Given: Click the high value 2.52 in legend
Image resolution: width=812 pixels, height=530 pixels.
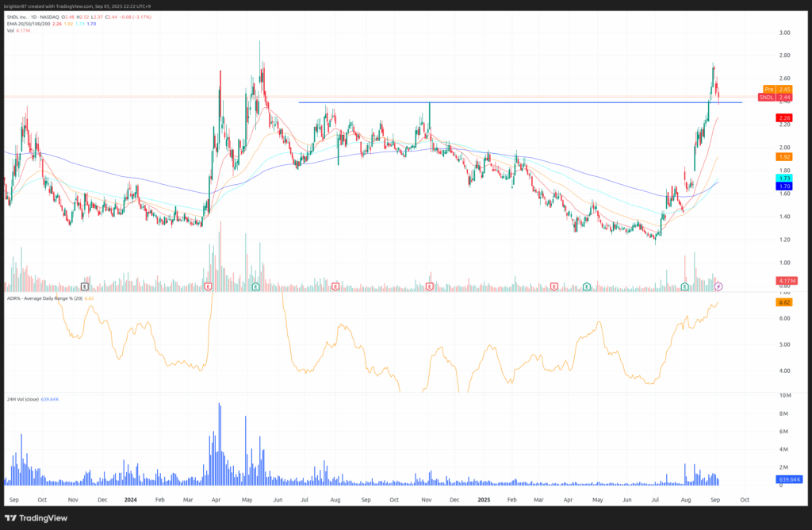Looking at the screenshot, I should (84, 17).
